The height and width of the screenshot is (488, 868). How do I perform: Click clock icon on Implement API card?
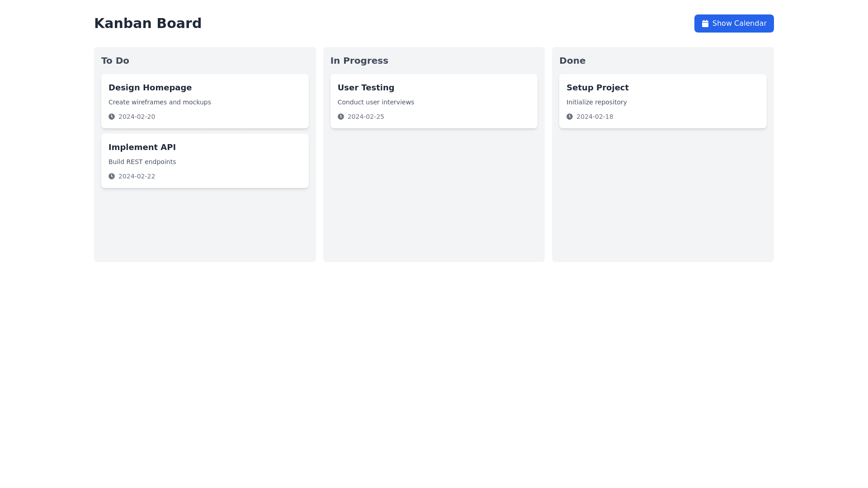coord(112,176)
